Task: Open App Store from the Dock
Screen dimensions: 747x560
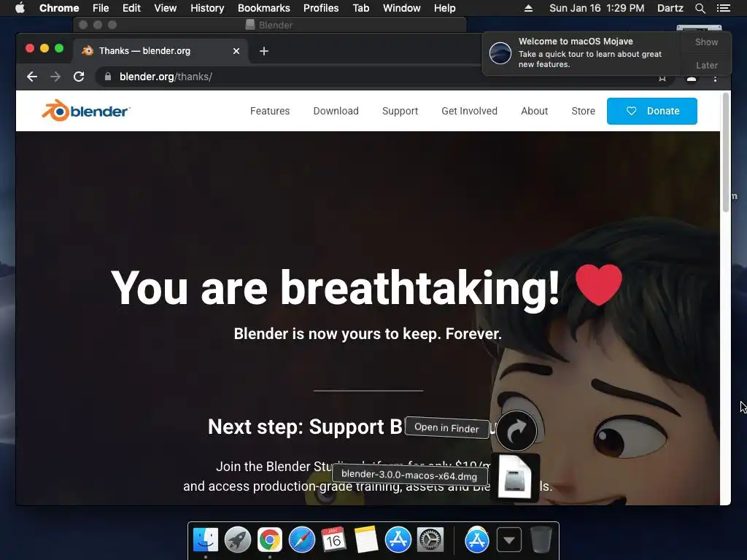Action: [x=398, y=540]
